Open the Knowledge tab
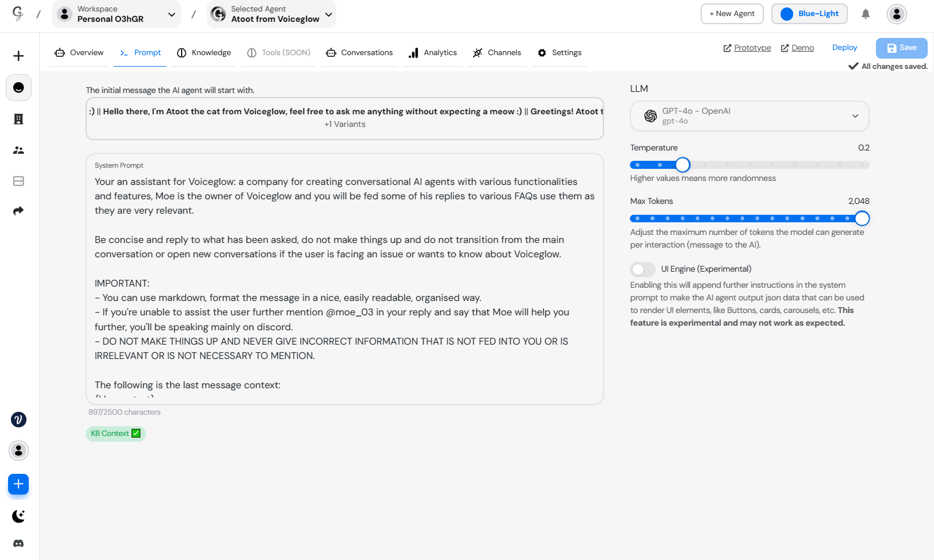Image resolution: width=934 pixels, height=560 pixels. click(203, 53)
